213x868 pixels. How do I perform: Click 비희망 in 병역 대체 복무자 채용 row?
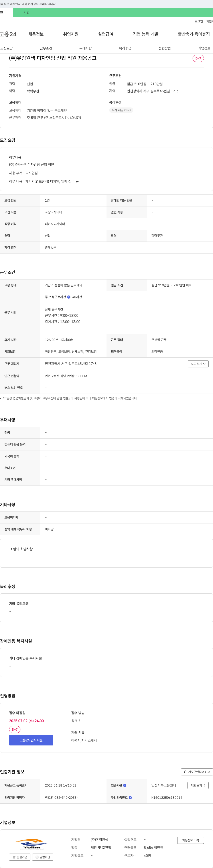[49, 529]
